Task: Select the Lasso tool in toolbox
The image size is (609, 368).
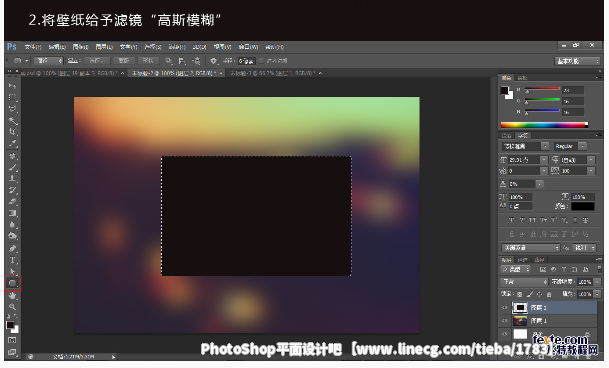Action: pos(12,109)
